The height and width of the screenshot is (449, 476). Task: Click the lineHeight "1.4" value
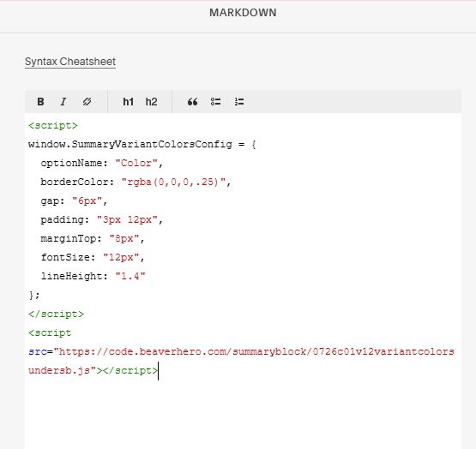(x=130, y=276)
